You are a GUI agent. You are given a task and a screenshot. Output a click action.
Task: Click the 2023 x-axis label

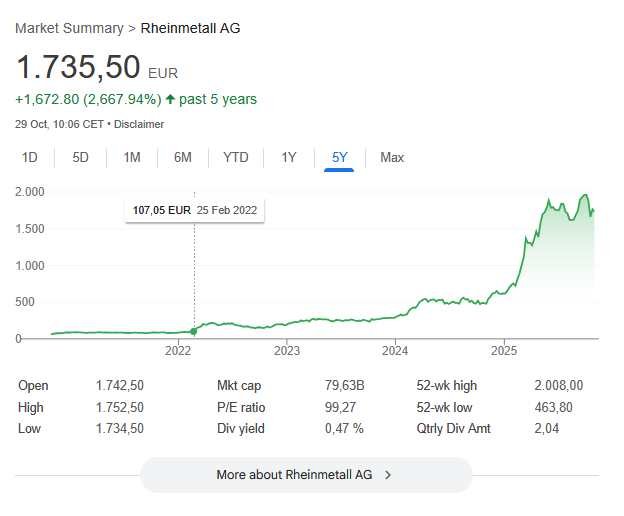pos(287,350)
